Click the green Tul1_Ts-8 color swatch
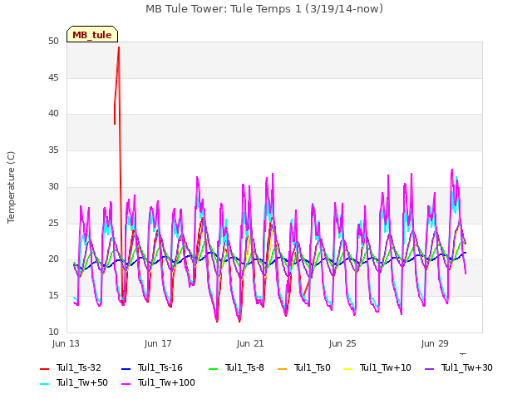 click(x=213, y=368)
